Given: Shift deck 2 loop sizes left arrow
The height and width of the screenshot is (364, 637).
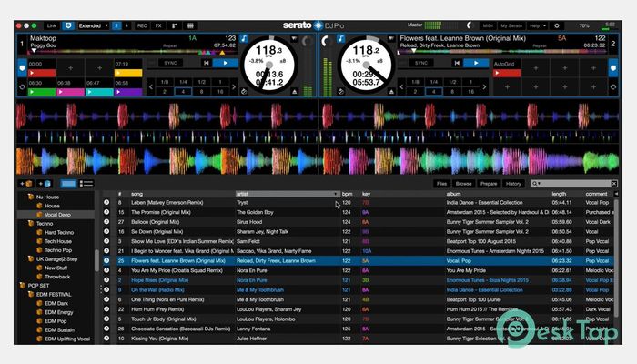Looking at the screenshot, I should click(401, 87).
